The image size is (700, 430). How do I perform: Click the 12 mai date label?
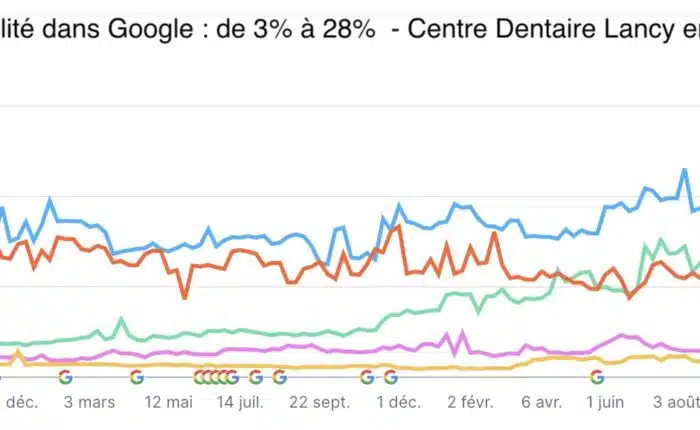click(168, 402)
